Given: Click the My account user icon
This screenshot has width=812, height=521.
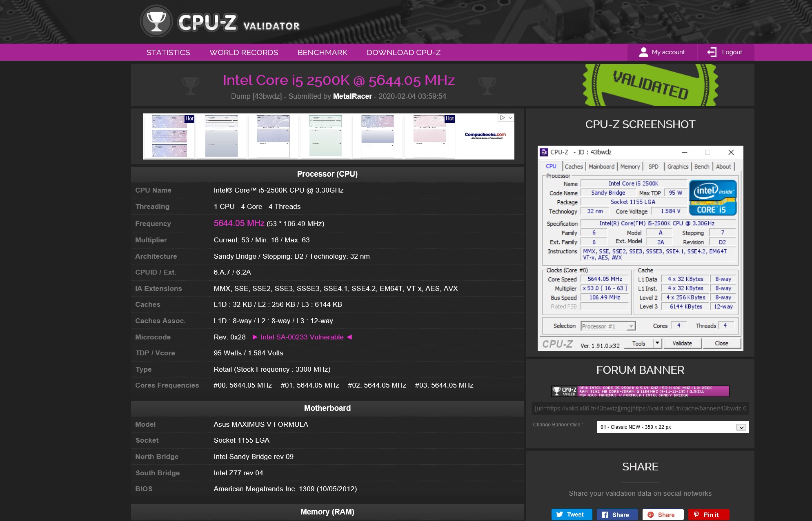Looking at the screenshot, I should pyautogui.click(x=643, y=52).
